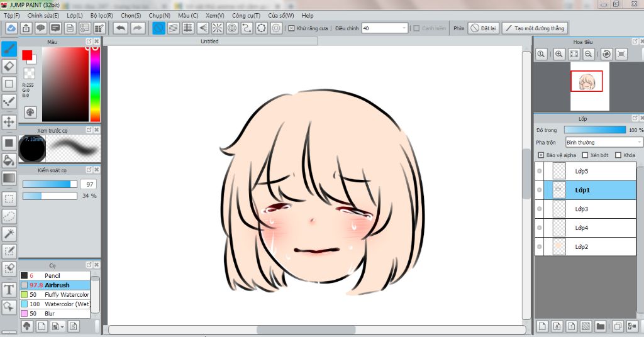Open the Công cụ(T) menu
The width and height of the screenshot is (644, 337).
pyautogui.click(x=246, y=16)
